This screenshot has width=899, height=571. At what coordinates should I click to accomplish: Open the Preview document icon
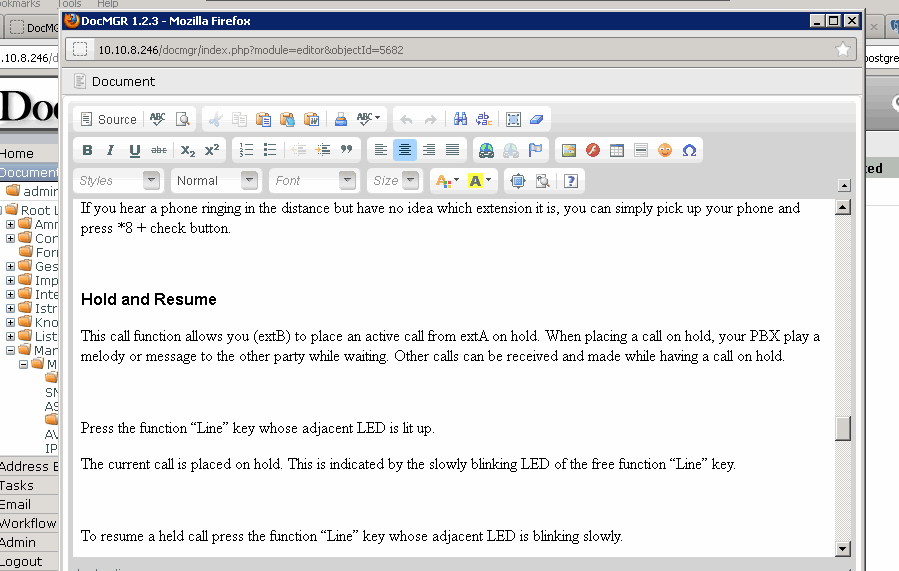coord(182,119)
